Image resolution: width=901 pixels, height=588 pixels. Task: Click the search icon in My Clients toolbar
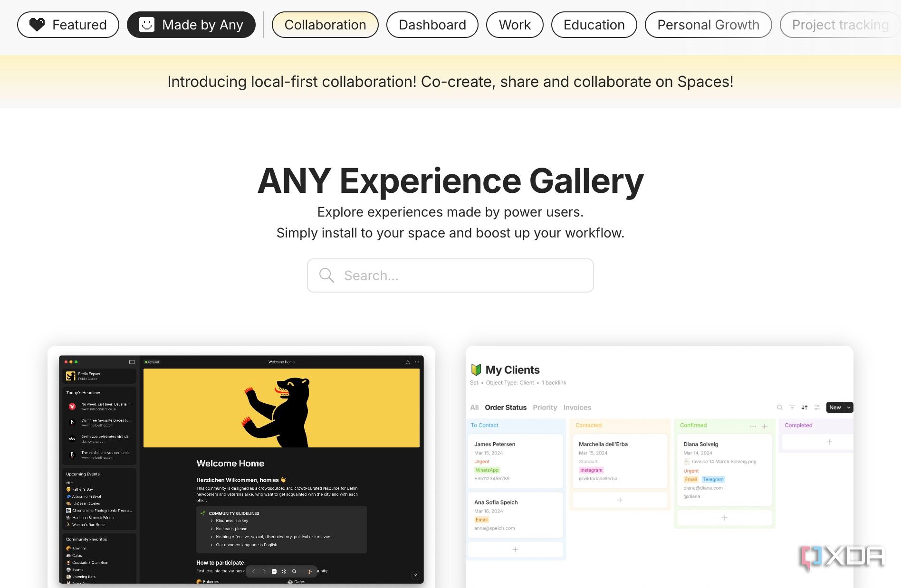(779, 408)
